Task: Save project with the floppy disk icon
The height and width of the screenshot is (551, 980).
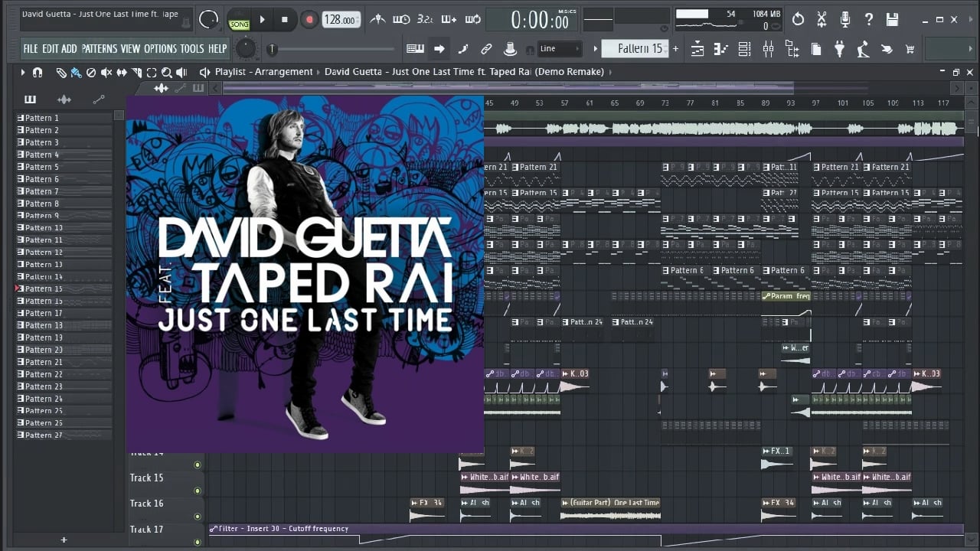Action: pyautogui.click(x=893, y=19)
